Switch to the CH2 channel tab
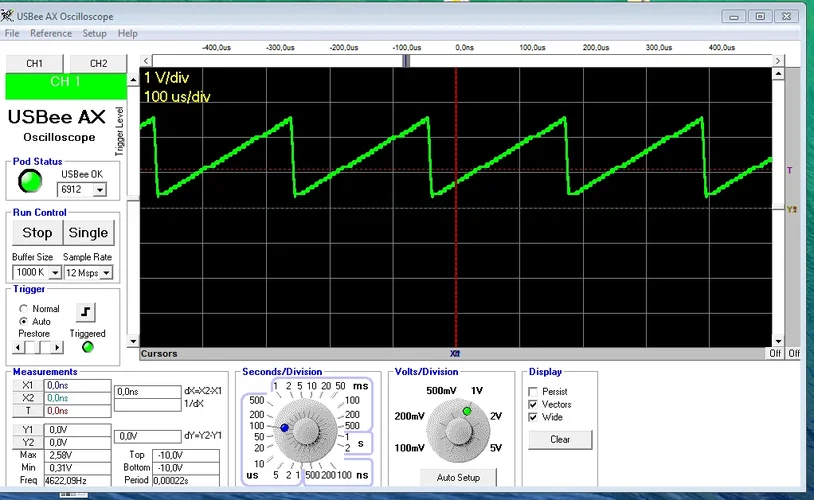This screenshot has height=500, width=814. point(98,63)
